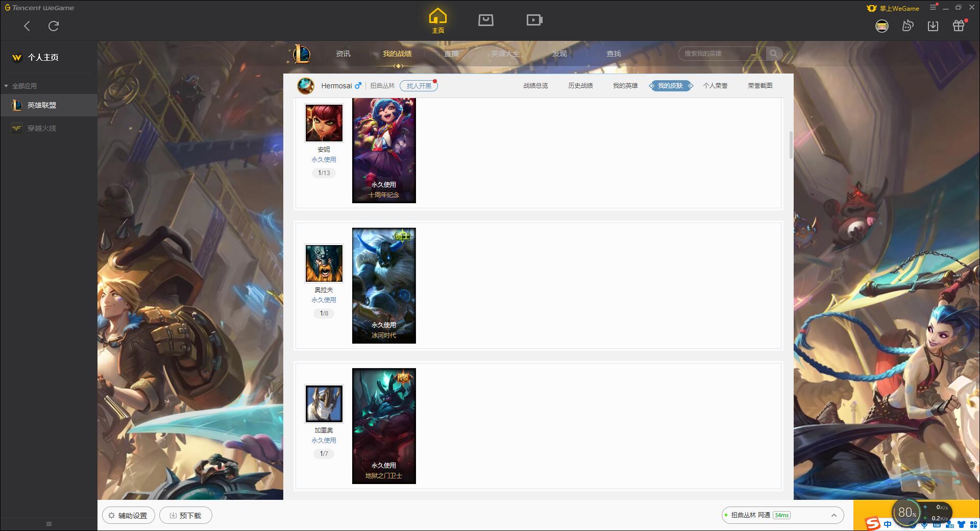Image resolution: width=980 pixels, height=531 pixels.
Task: Open the 发现 discover tab
Action: tap(559, 54)
